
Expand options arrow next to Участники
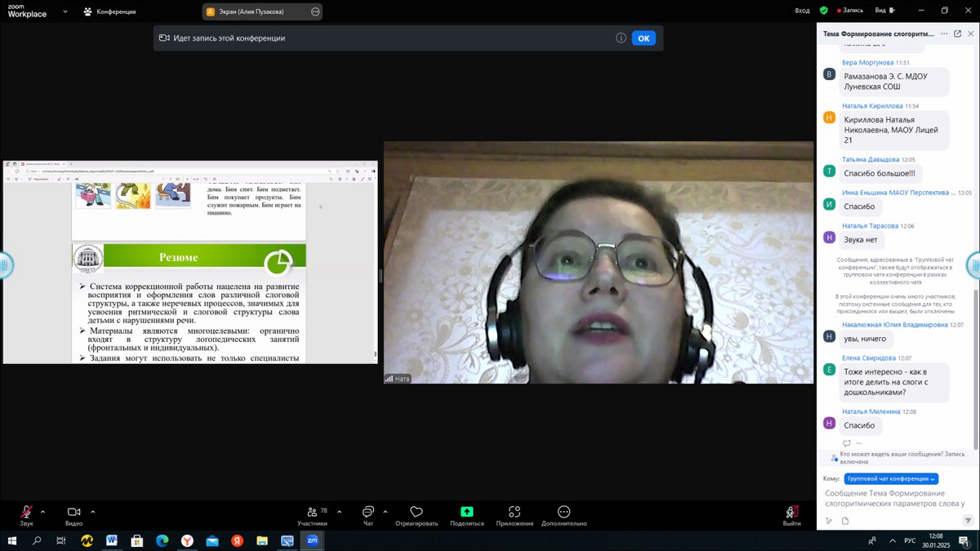(x=339, y=513)
